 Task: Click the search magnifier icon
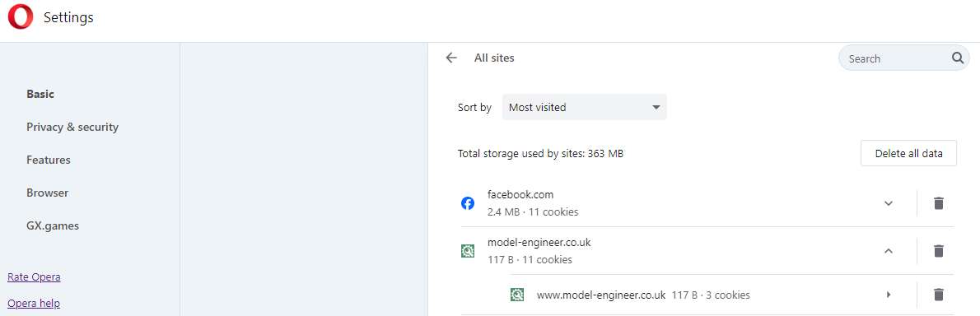tap(958, 58)
